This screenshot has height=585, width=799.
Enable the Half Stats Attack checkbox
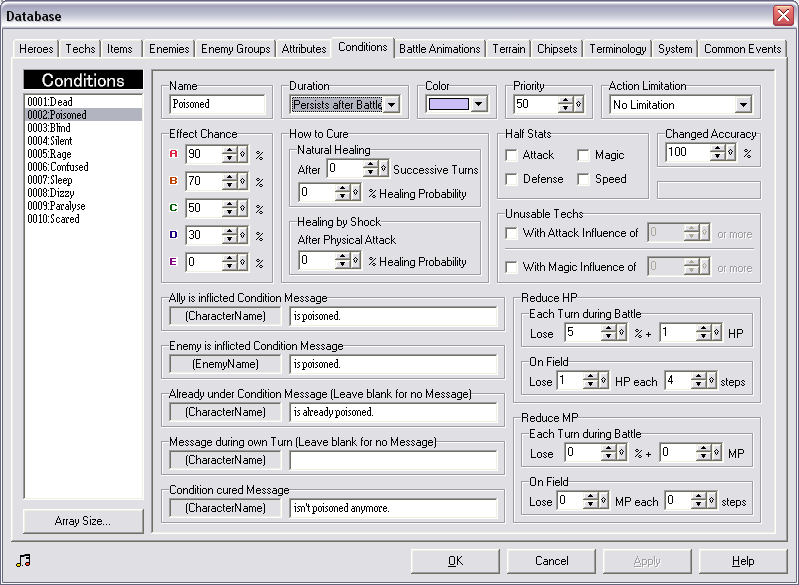512,155
